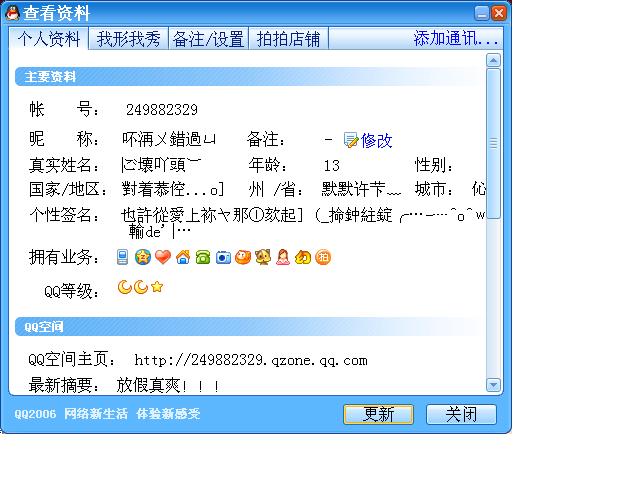Click the QQ penguin title bar icon

12,13
